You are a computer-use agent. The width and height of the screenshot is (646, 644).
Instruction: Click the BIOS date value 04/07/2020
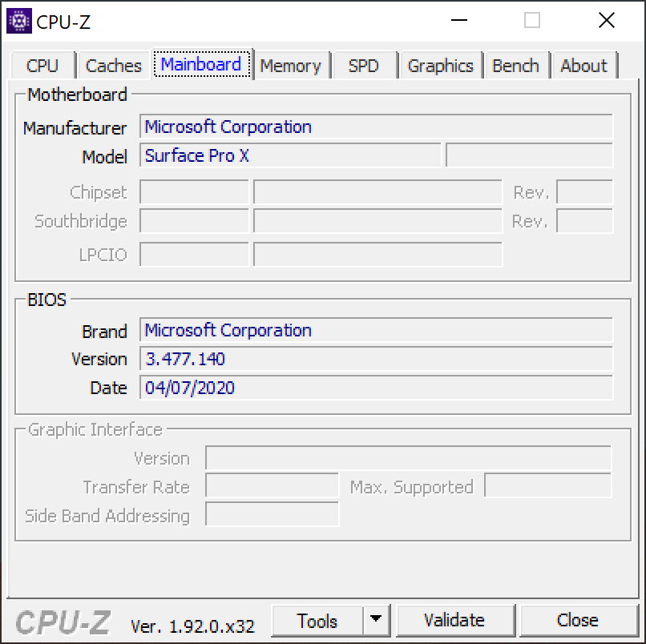[x=376, y=388]
